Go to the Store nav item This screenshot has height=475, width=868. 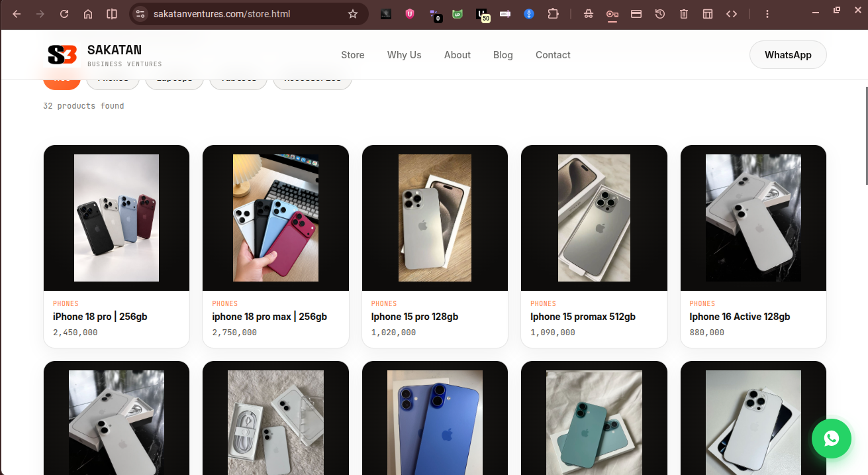point(353,55)
